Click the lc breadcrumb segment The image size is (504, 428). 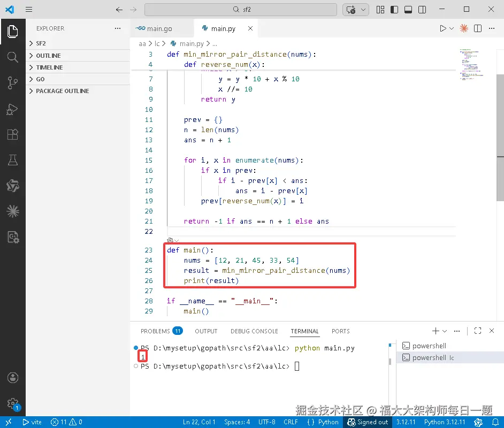tap(157, 44)
